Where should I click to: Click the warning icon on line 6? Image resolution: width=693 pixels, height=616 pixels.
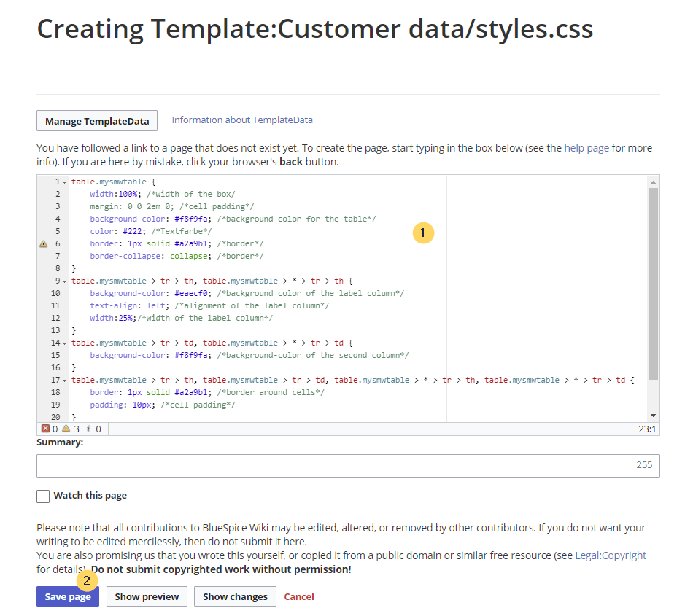(43, 244)
